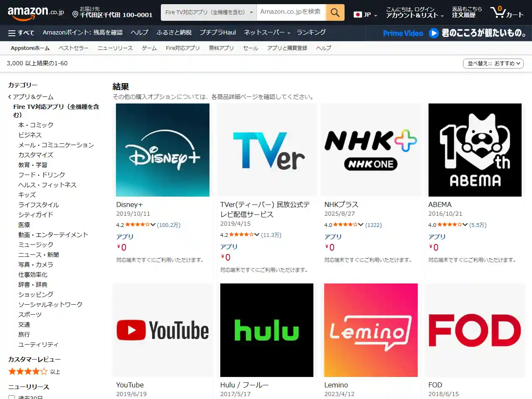
Task: Click the YouTube title link
Action: pyautogui.click(x=130, y=385)
